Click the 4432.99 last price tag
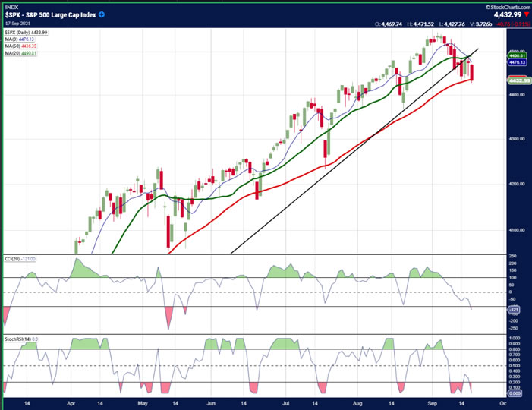The width and height of the screenshot is (532, 410). point(519,80)
